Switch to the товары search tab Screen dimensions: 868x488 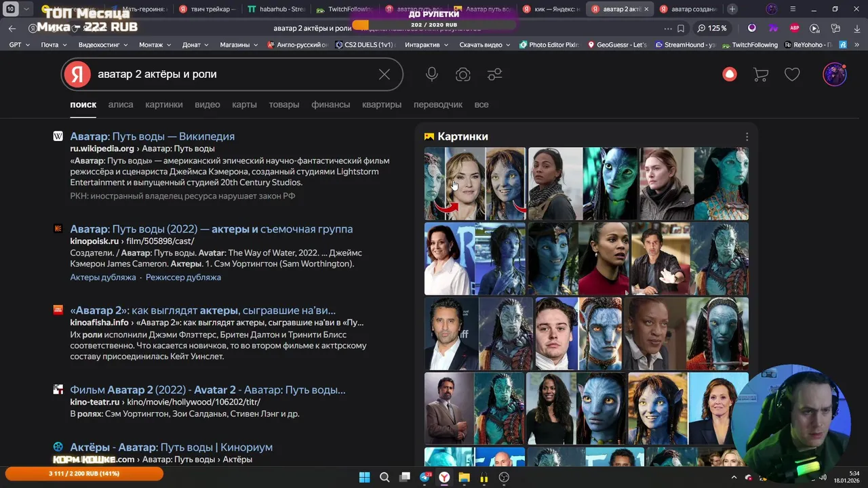283,104
